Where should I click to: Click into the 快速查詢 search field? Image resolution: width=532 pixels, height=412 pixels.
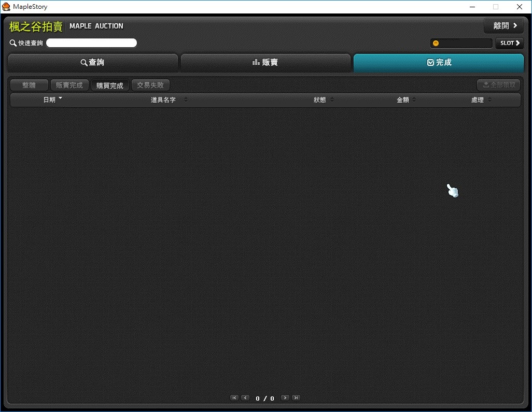coord(92,43)
